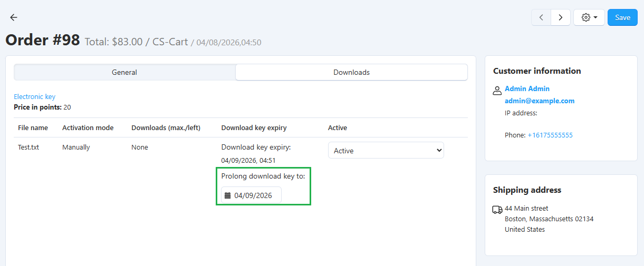Click the shipping truck icon
This screenshot has height=266, width=644.
497,210
